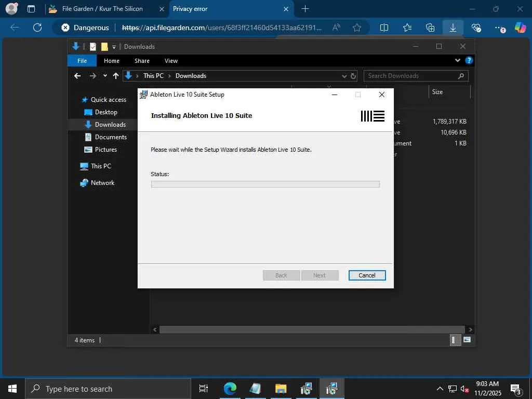The image size is (532, 399).
Task: Expand the Explorer ribbon chevron
Action: point(458,60)
